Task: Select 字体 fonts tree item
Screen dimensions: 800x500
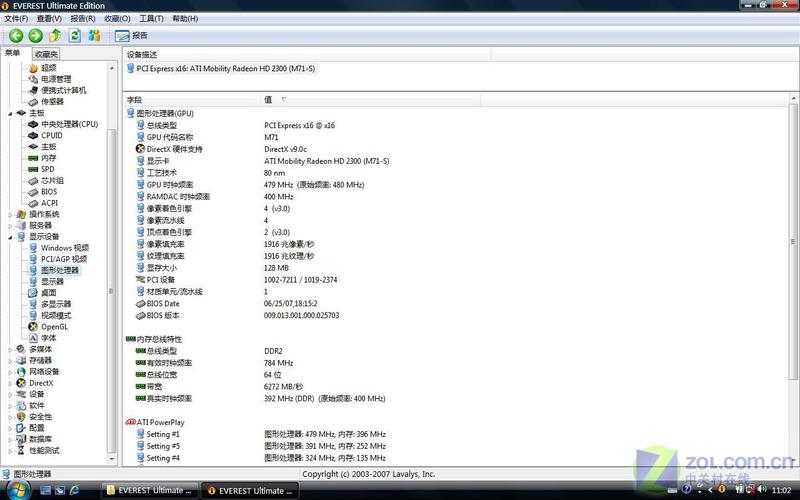Action: (x=48, y=338)
